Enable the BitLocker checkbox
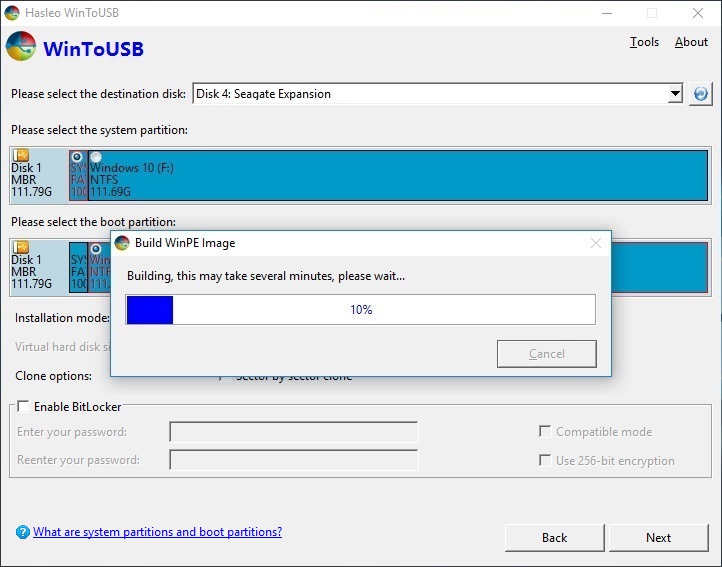The width and height of the screenshot is (722, 567). click(x=23, y=406)
